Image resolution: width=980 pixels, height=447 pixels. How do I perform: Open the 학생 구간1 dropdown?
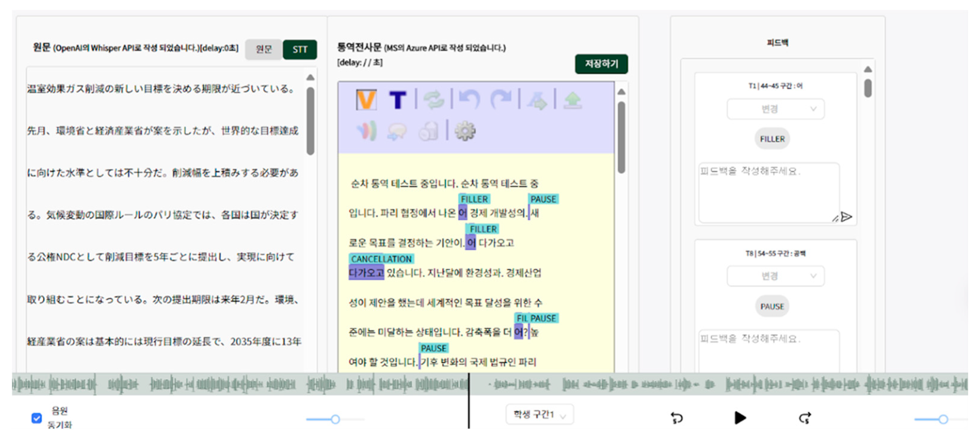point(539,414)
